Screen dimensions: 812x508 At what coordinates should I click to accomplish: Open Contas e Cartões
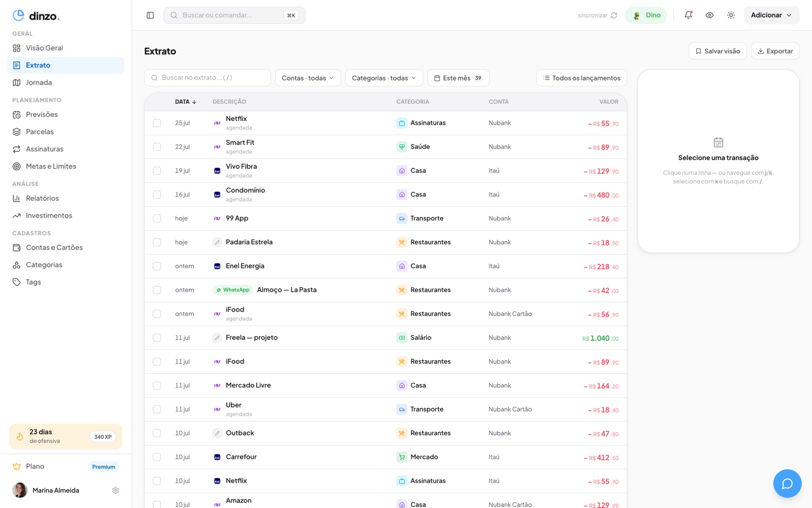point(65,247)
